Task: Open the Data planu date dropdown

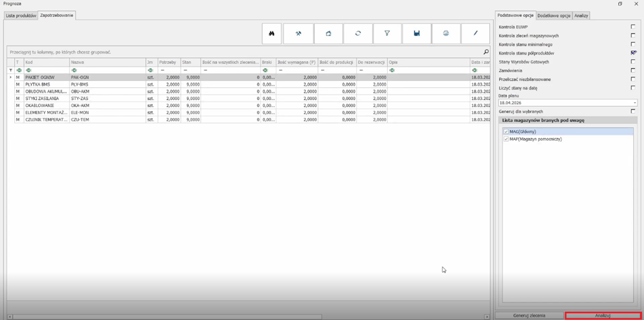Action: pos(634,103)
